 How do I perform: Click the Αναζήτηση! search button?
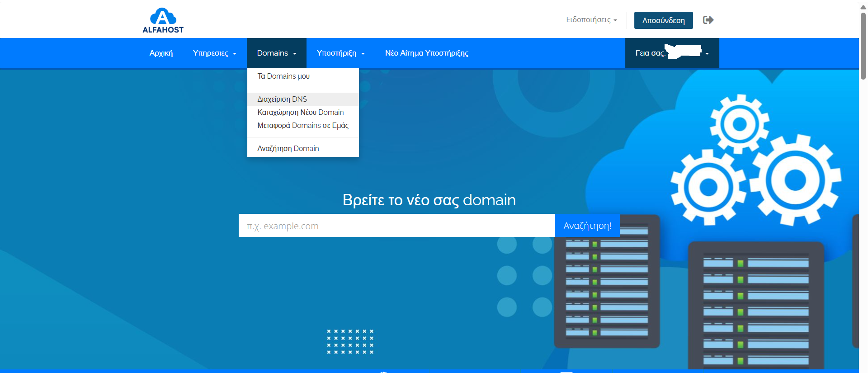coord(587,226)
